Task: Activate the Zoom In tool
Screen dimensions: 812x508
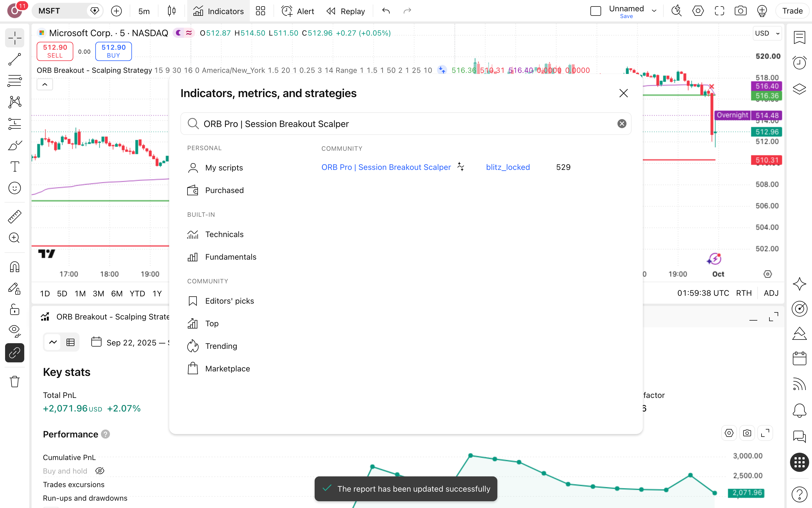Action: (x=14, y=238)
